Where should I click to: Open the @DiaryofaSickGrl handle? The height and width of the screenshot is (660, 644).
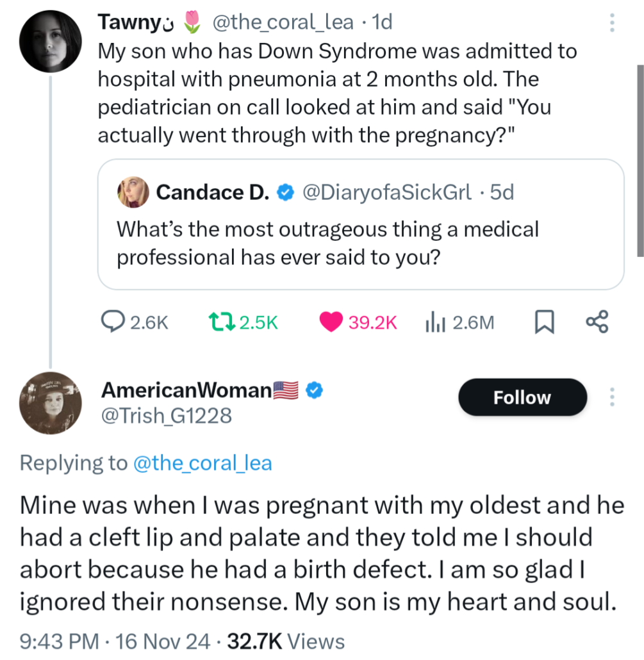tap(386, 192)
